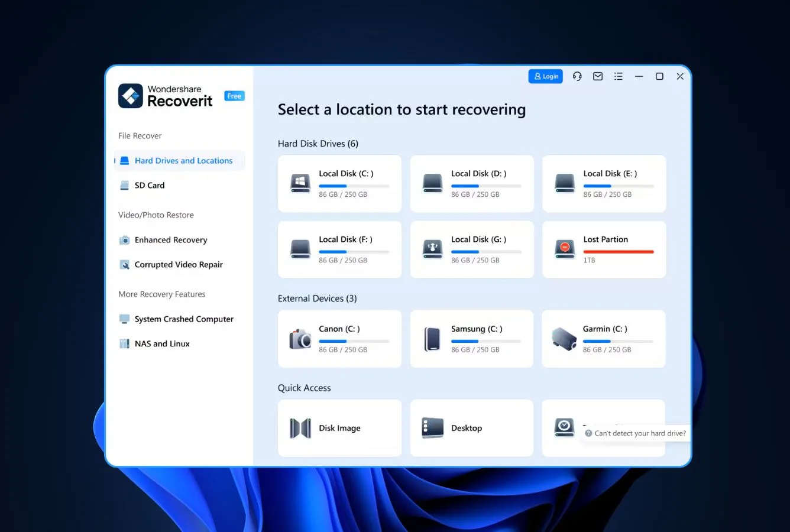Maximize the Recoverit window

click(659, 76)
